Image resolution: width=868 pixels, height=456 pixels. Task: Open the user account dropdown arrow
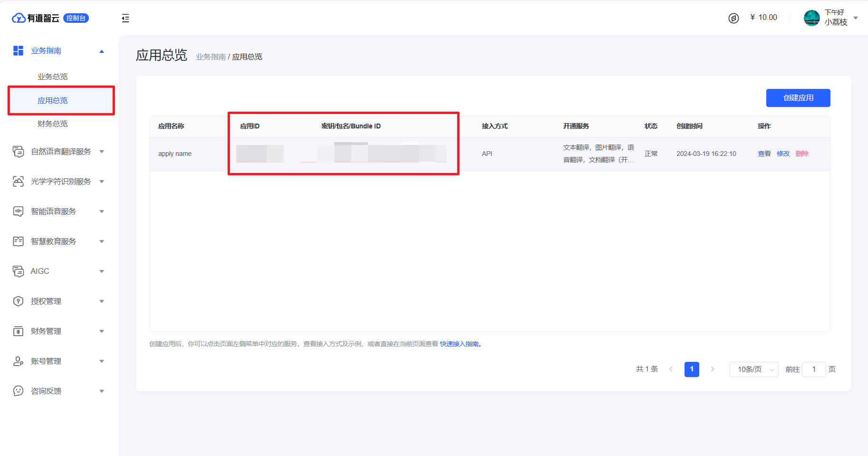856,18
